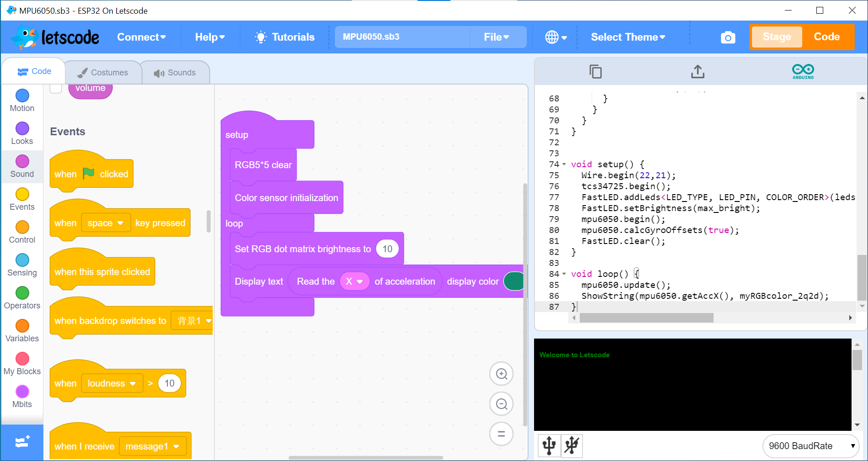
Task: Open the Arduino IDE icon
Action: (803, 71)
